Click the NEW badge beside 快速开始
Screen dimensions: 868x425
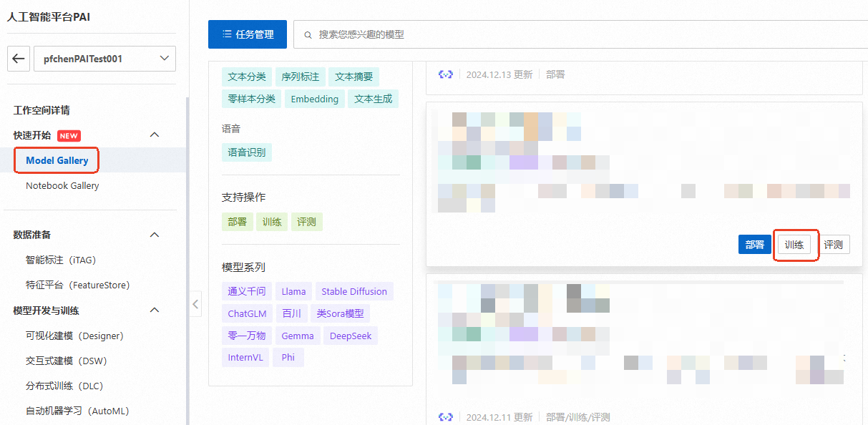[x=69, y=135]
